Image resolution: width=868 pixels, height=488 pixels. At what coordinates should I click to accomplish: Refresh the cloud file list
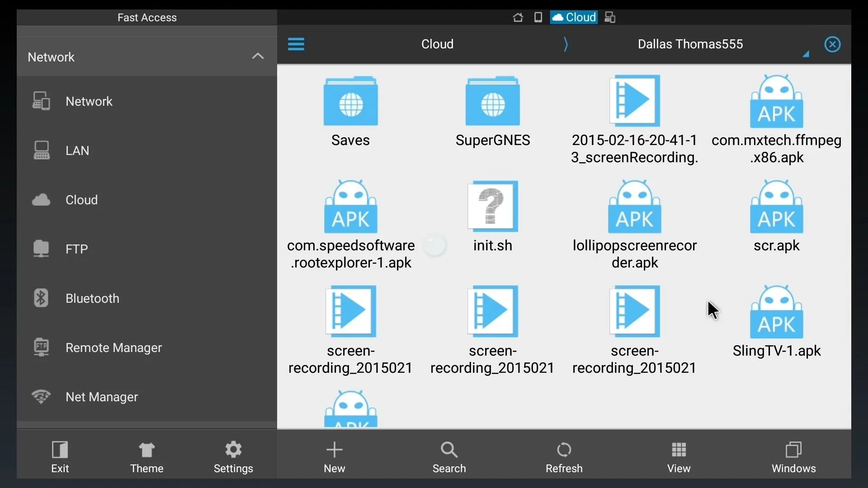click(564, 457)
